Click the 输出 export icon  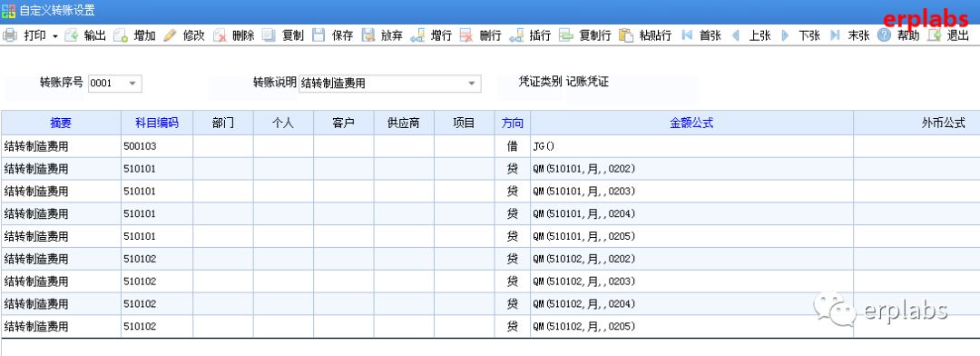coord(72,35)
